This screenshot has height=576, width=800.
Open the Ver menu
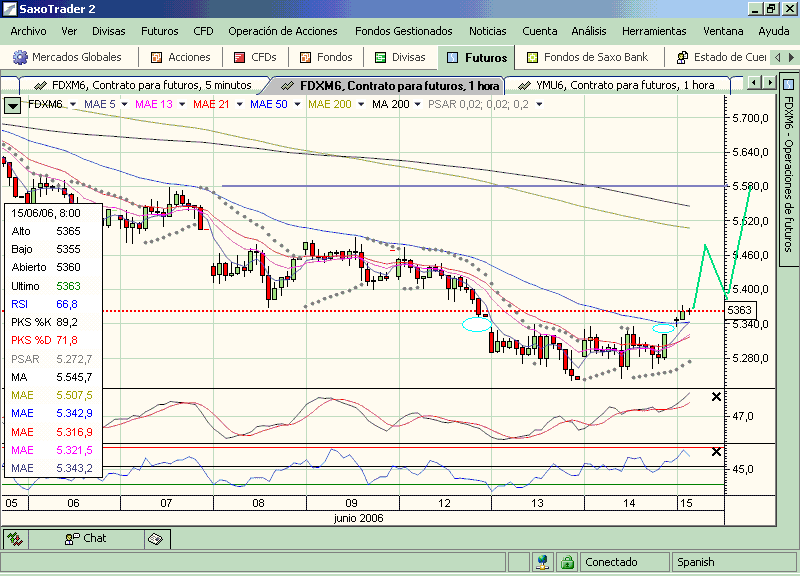pyautogui.click(x=69, y=31)
